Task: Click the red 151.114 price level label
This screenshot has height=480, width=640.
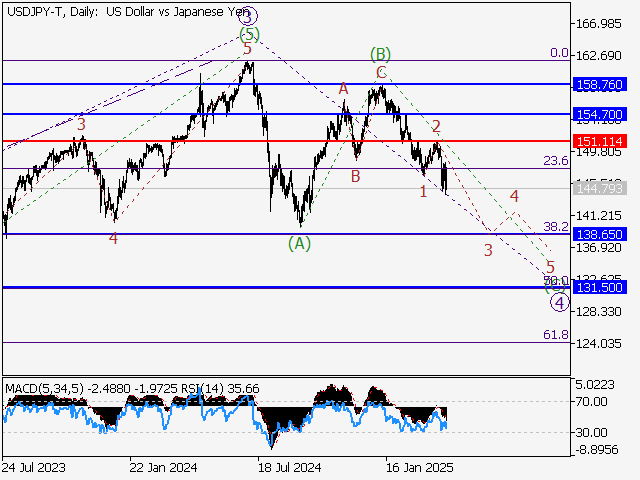Action: 600,141
